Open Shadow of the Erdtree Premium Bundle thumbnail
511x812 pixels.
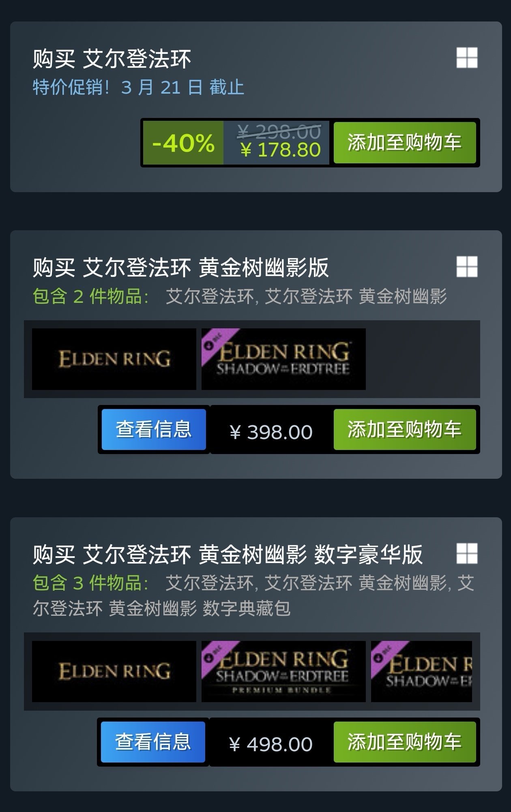coord(283,671)
